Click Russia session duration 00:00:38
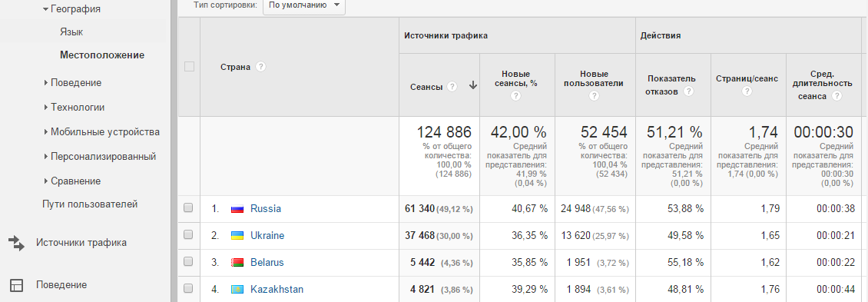868x302 pixels. click(835, 209)
